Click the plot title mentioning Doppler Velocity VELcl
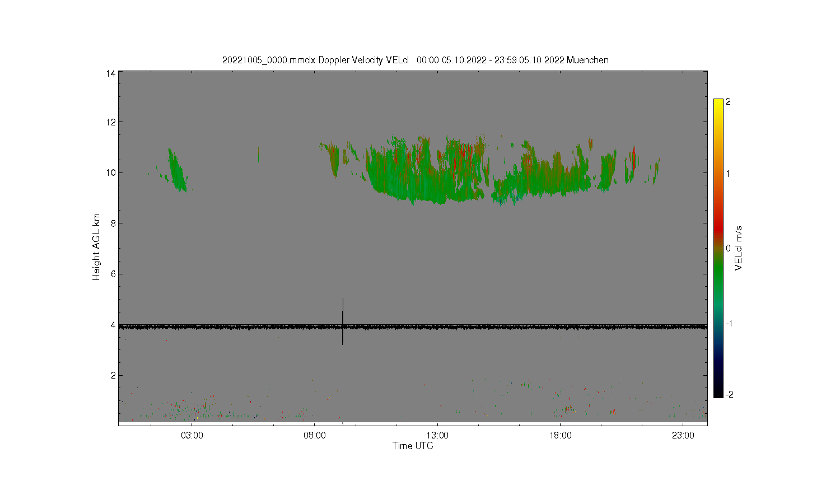840x504 pixels. coord(416,60)
